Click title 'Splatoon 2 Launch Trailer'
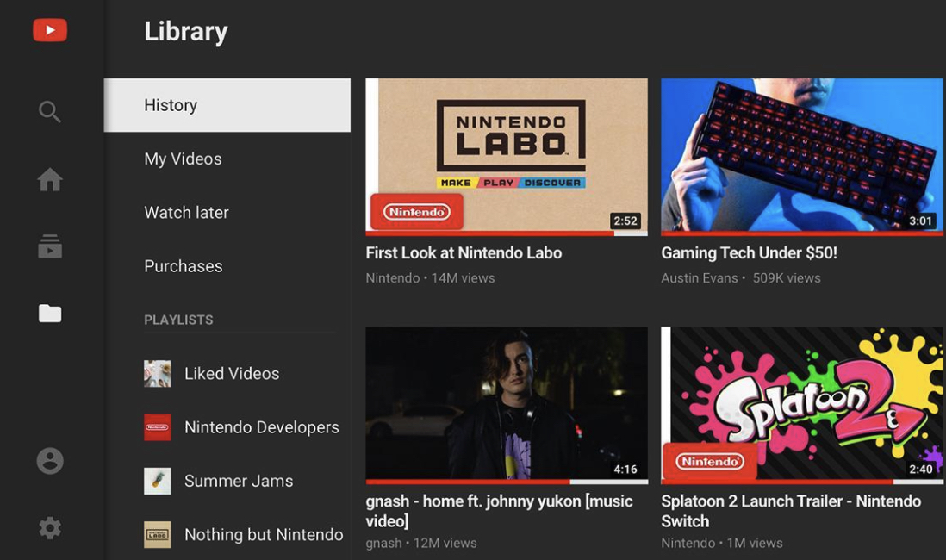946x560 pixels. tap(791, 511)
